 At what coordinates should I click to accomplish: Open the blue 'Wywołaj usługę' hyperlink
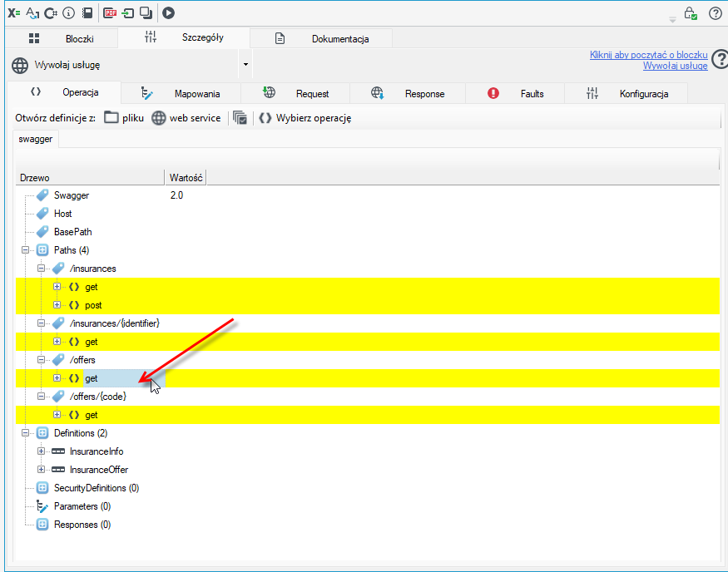click(x=675, y=66)
